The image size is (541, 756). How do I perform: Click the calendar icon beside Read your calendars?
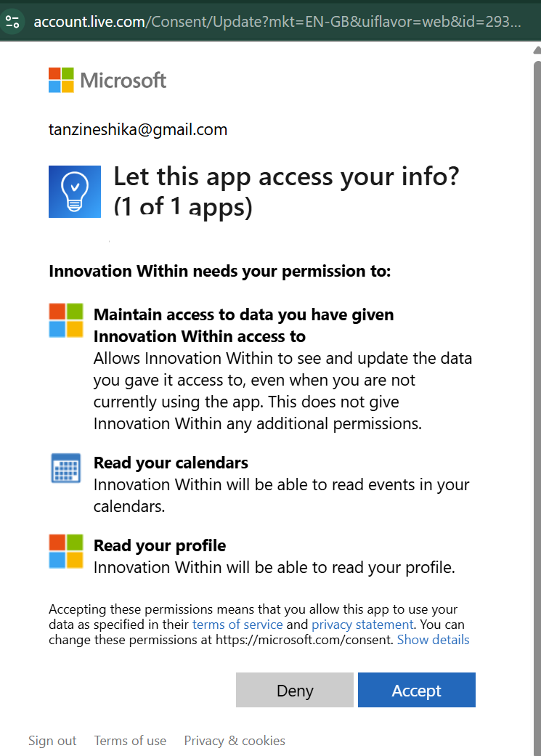coord(66,468)
